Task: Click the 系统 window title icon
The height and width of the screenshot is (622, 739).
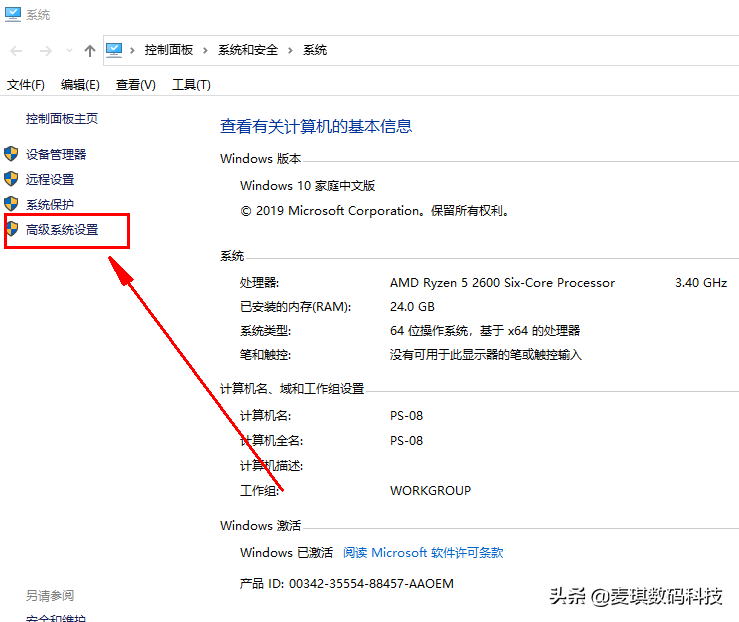Action: [x=13, y=15]
